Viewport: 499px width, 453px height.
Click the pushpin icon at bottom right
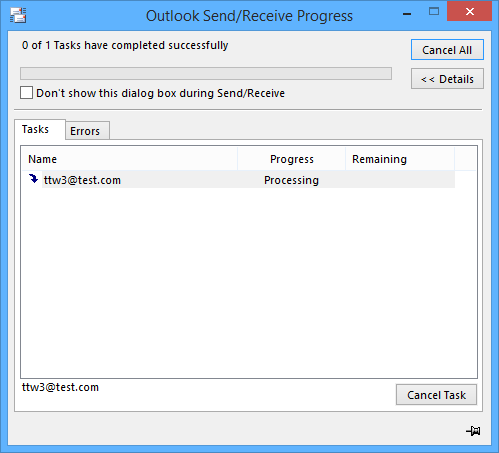click(x=473, y=431)
